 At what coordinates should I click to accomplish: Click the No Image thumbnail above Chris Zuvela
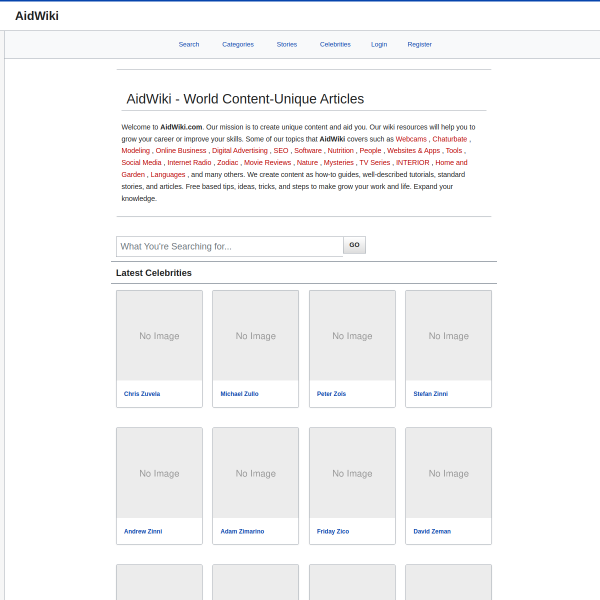coord(159,336)
